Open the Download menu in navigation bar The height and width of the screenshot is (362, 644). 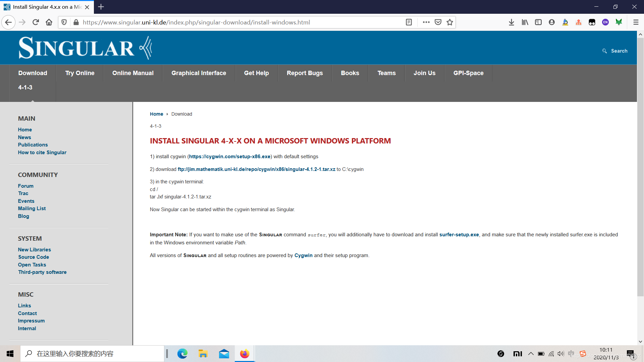33,73
